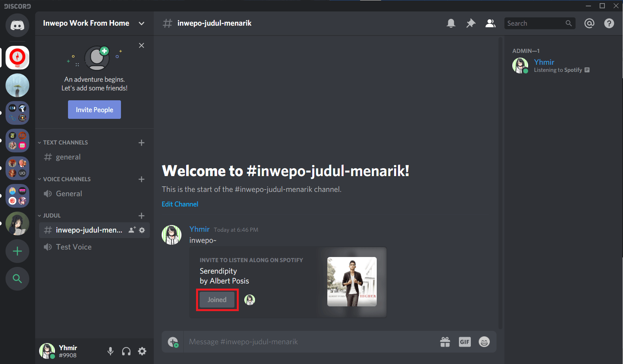Add a channel to JUDUL category
623x364 pixels.
coord(142,216)
